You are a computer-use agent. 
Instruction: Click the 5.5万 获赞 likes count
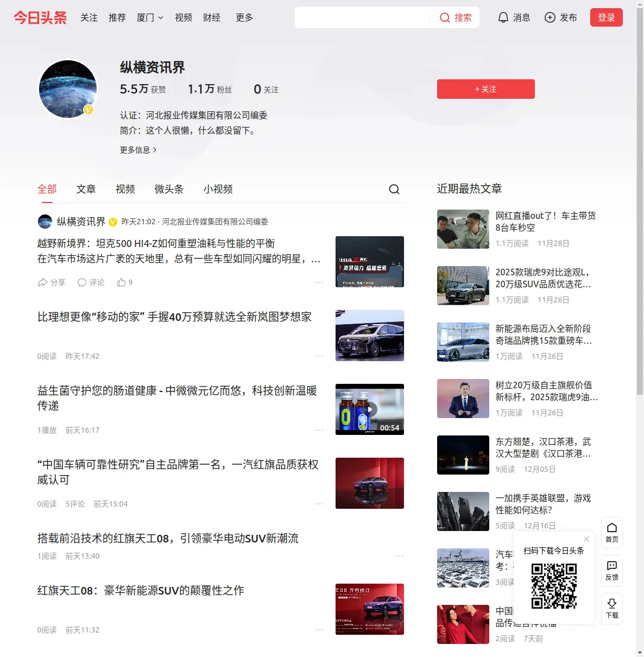click(x=143, y=89)
